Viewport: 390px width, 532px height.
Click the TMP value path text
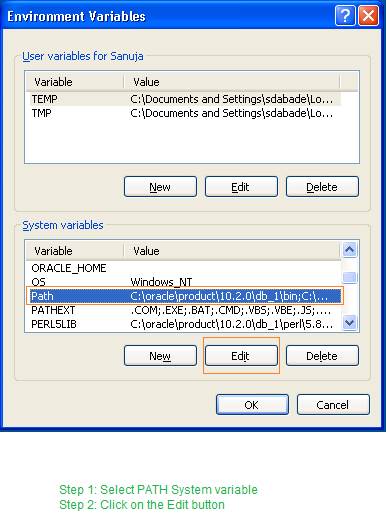[232, 113]
